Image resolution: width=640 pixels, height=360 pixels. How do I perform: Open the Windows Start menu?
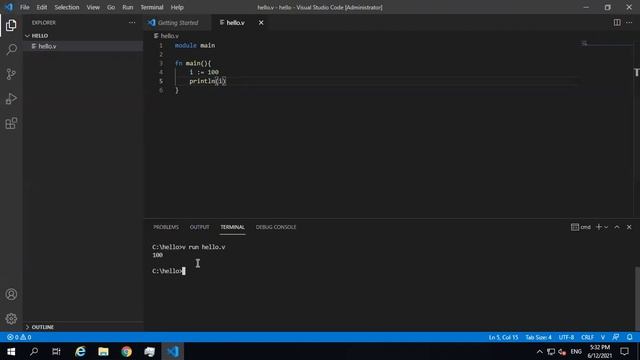point(11,351)
